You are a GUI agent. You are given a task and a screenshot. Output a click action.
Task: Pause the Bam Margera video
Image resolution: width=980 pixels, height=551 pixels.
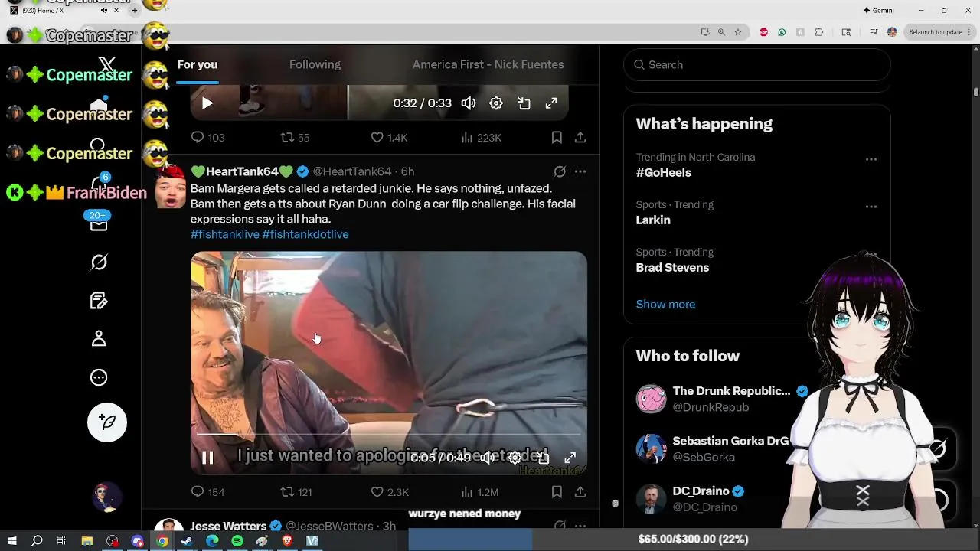pyautogui.click(x=207, y=458)
